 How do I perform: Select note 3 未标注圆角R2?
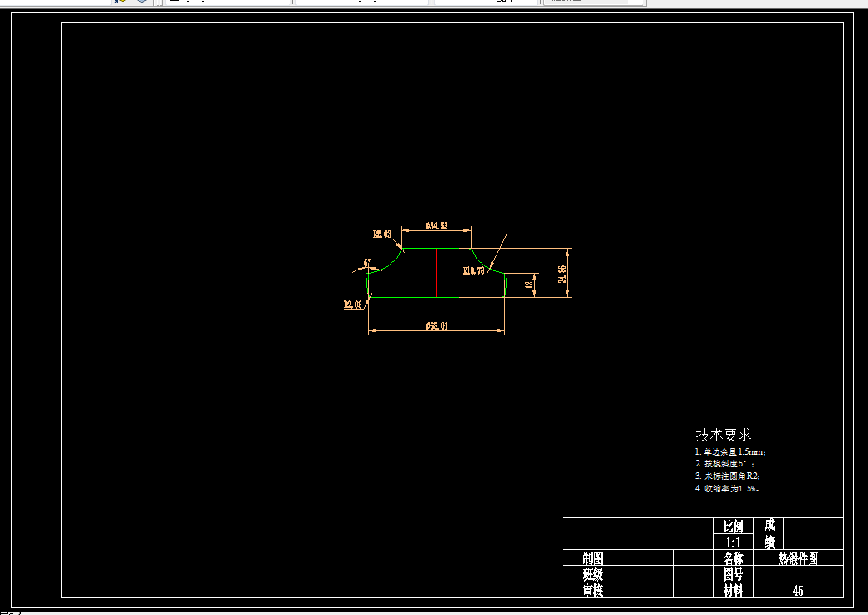click(728, 476)
